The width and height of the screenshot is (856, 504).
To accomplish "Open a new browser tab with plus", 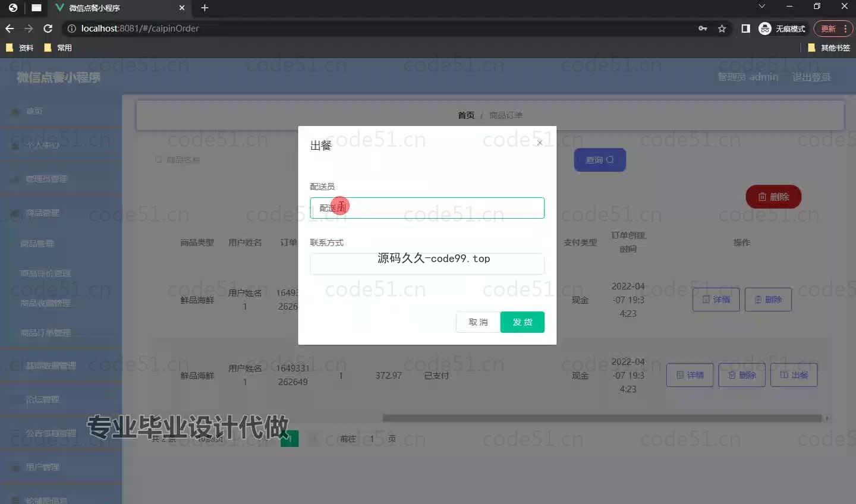I will click(x=204, y=8).
